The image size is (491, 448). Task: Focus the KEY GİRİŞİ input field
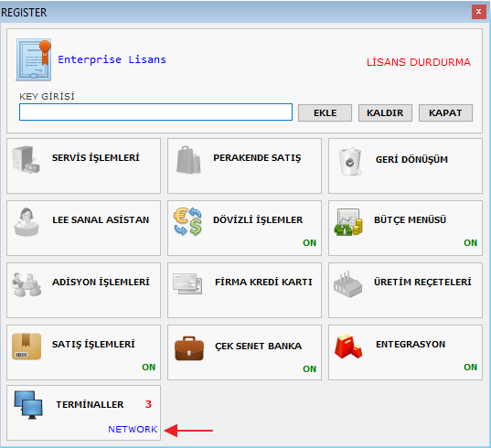pos(156,112)
